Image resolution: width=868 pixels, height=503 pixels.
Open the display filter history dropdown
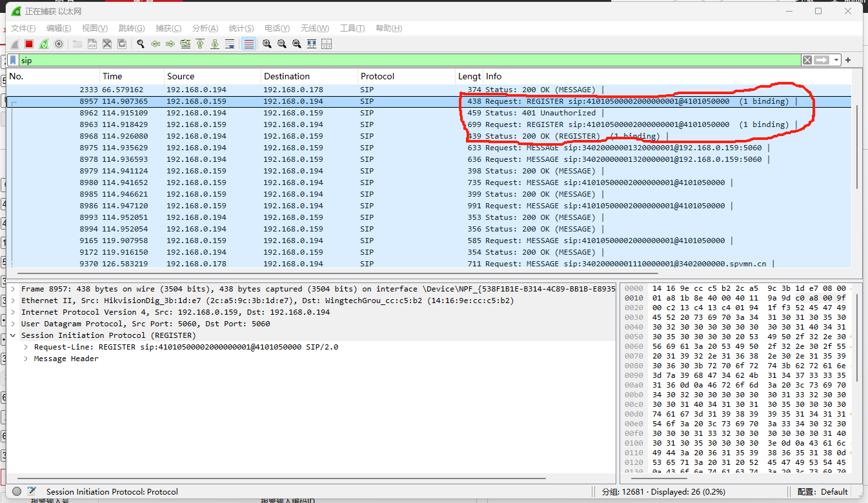click(836, 60)
